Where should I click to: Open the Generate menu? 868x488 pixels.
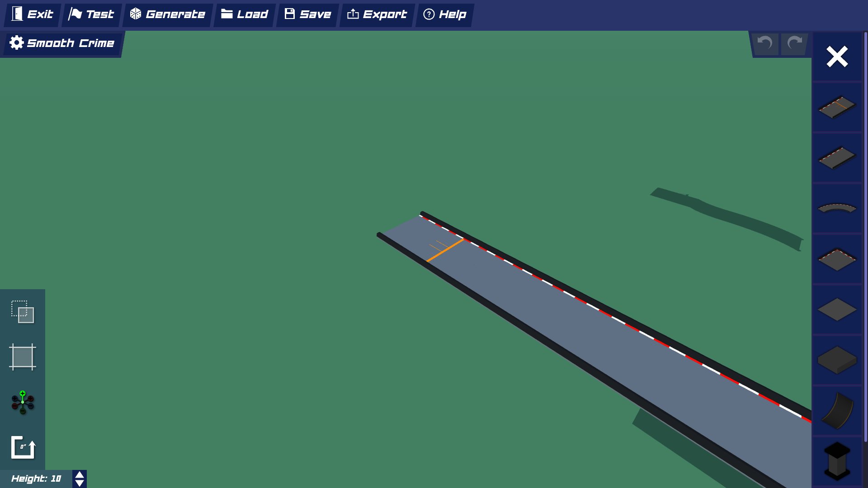tap(167, 14)
